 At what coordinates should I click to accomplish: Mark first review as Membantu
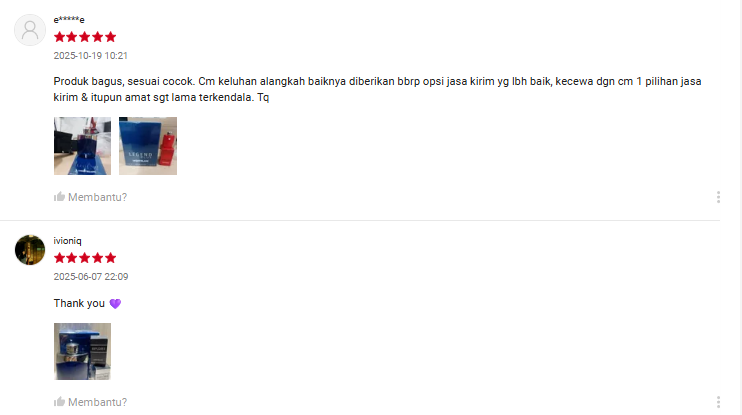[90, 197]
